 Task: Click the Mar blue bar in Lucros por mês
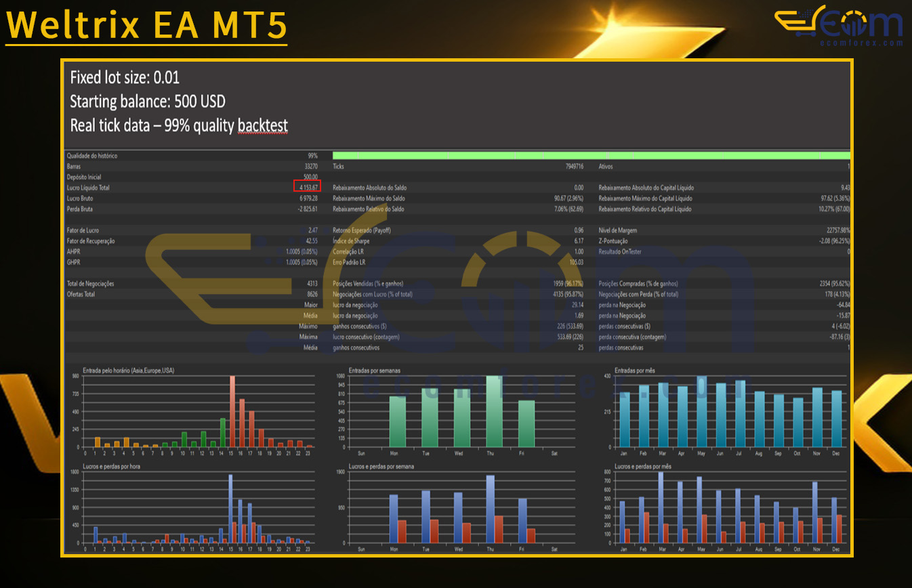click(x=661, y=507)
